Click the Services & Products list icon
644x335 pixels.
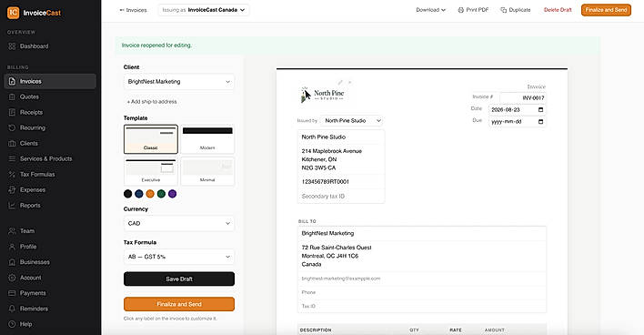click(x=12, y=158)
